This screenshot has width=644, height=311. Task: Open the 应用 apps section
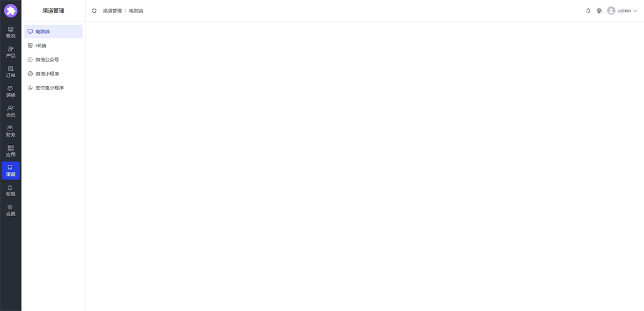click(x=11, y=151)
